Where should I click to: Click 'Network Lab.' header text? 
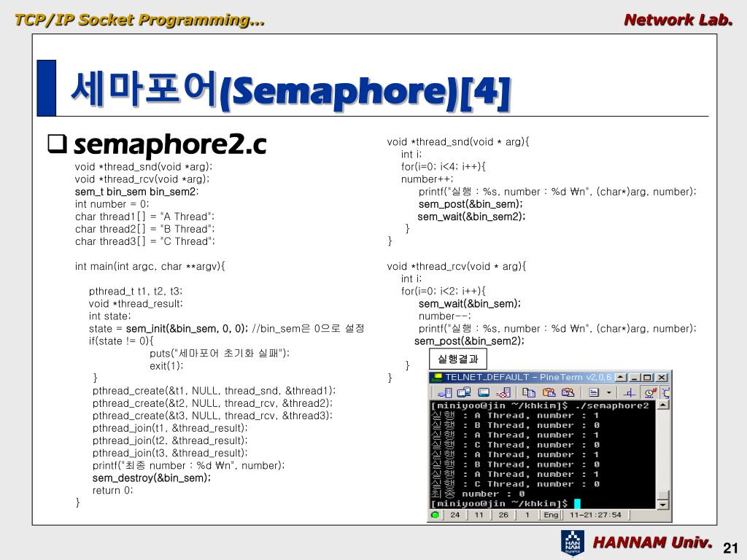(x=678, y=20)
